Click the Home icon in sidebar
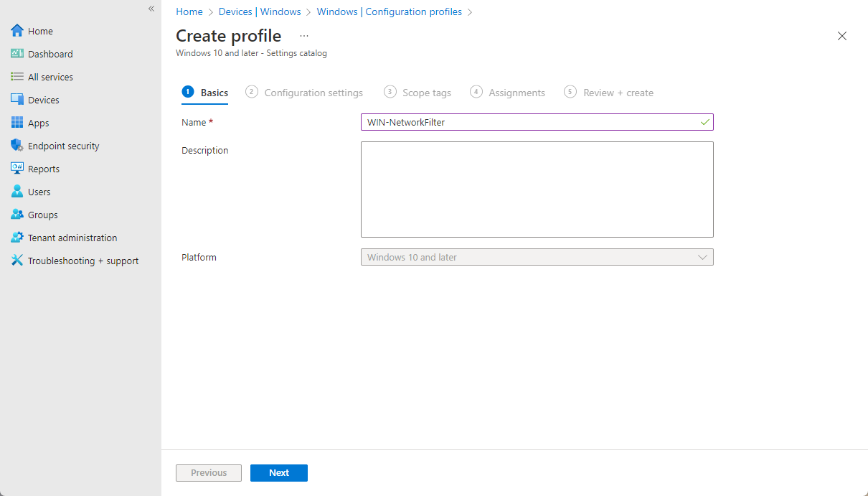The width and height of the screenshot is (868, 496). [x=17, y=31]
